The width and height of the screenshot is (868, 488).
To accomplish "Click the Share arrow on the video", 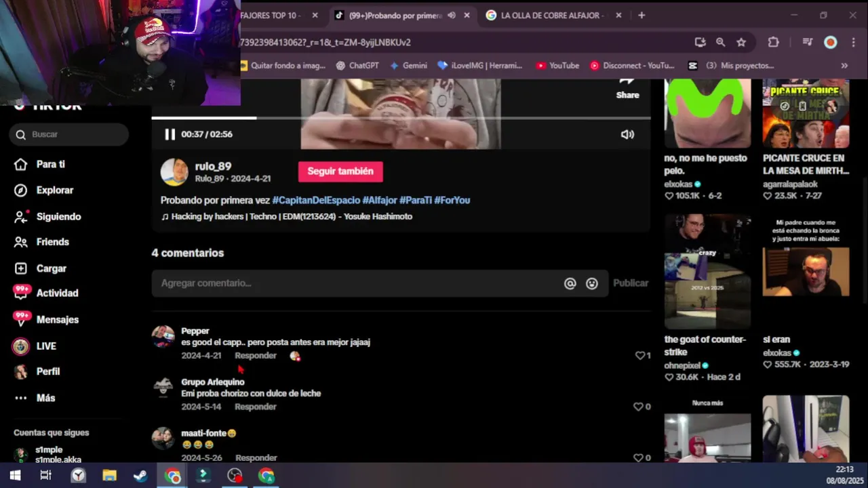I will 627,82.
